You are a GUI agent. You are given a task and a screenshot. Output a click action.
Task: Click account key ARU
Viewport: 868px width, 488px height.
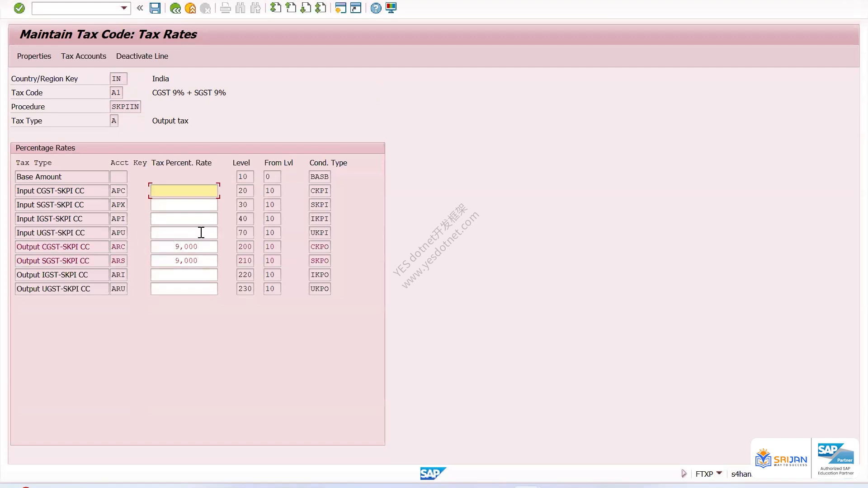point(118,289)
